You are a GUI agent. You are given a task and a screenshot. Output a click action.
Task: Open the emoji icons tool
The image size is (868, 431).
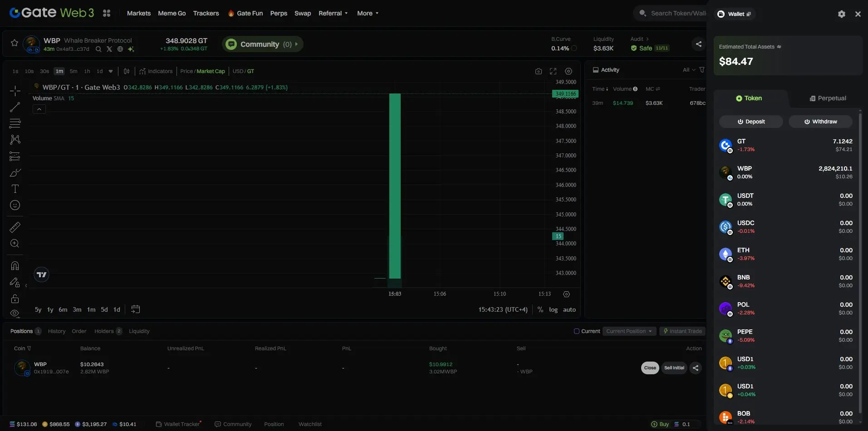pyautogui.click(x=15, y=205)
